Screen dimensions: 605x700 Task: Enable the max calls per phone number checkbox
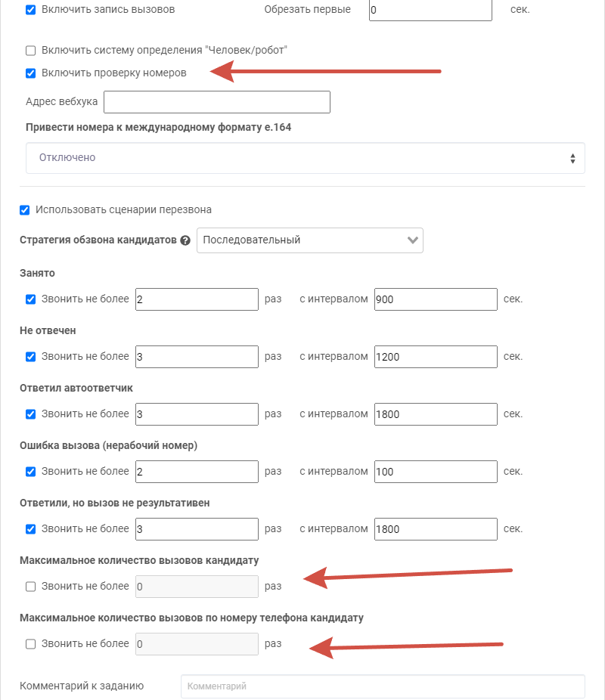click(x=31, y=644)
